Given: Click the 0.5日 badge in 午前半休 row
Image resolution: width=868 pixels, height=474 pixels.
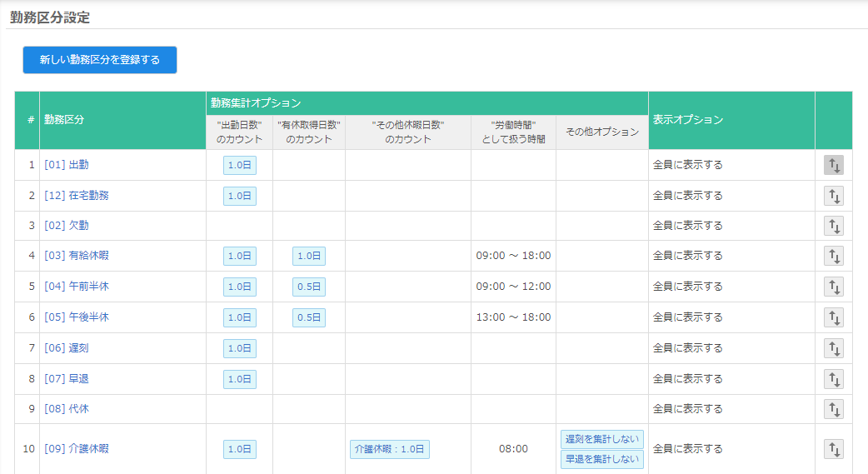Looking at the screenshot, I should (309, 287).
